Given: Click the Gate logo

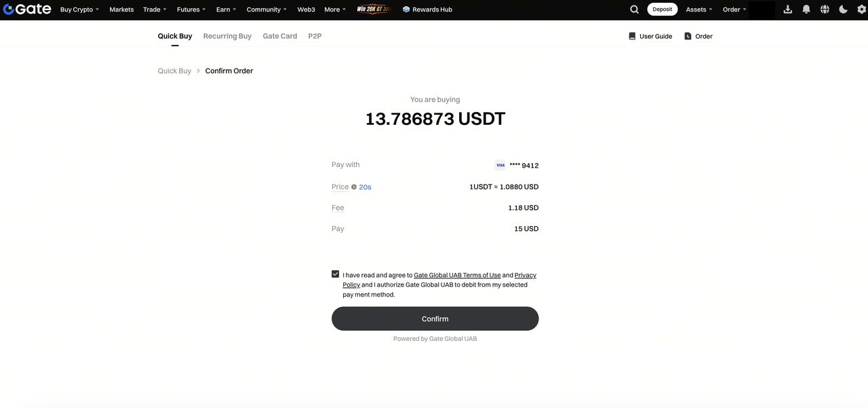Looking at the screenshot, I should pyautogui.click(x=27, y=10).
